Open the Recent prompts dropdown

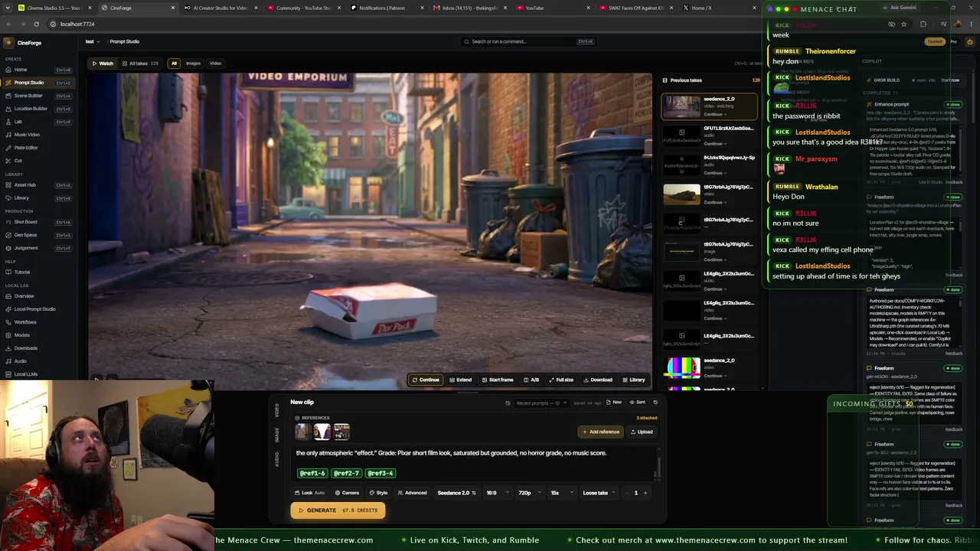point(542,403)
